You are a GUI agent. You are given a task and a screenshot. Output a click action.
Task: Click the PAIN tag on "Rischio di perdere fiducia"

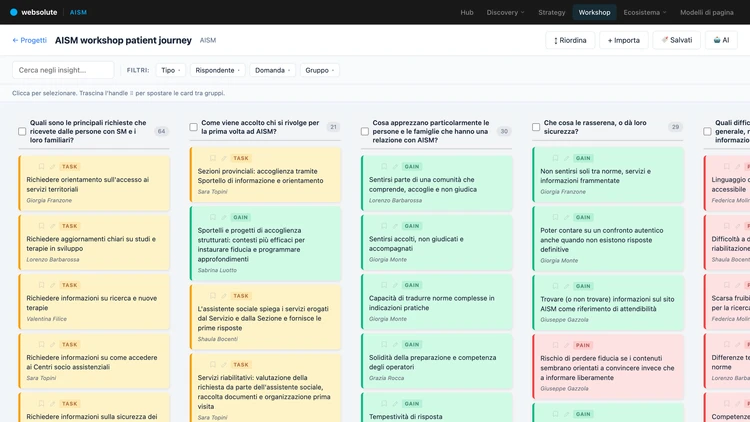pos(583,345)
